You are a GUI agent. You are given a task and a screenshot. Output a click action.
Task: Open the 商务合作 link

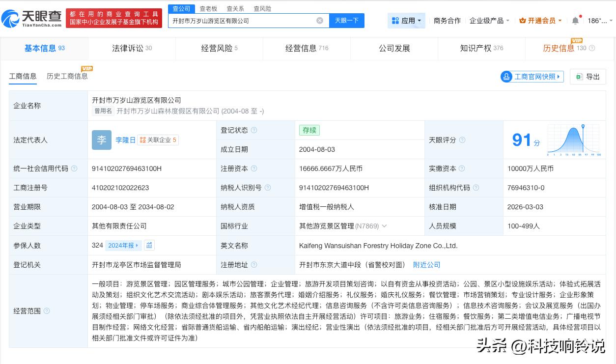(x=447, y=21)
